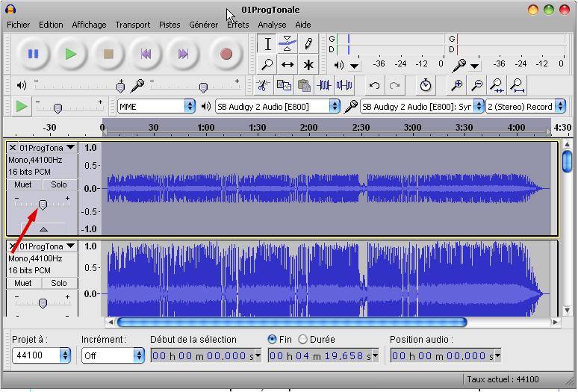Screen dimensions: 578x392
Task: Toggle Muet on the second track
Action: (x=23, y=283)
